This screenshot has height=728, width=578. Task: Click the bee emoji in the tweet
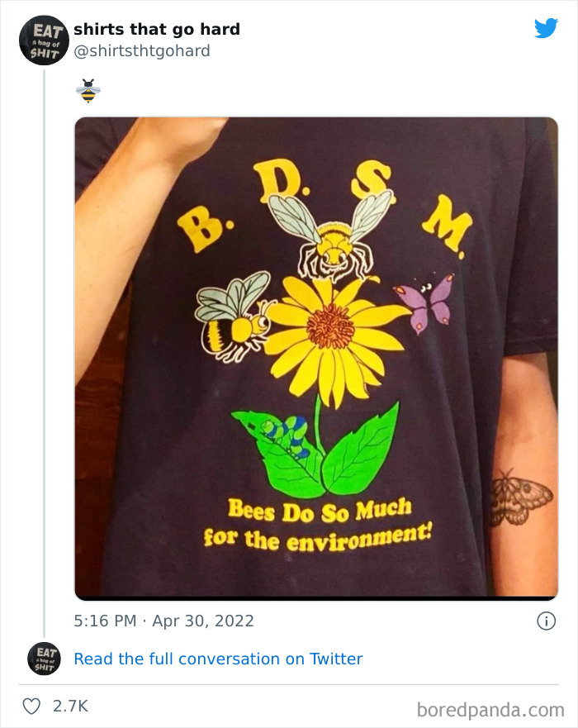click(88, 91)
